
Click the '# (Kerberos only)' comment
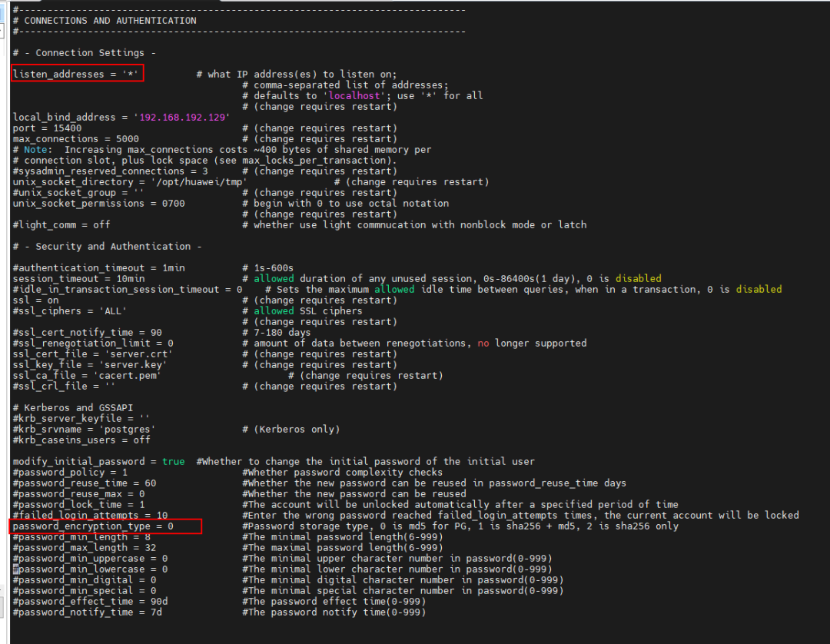coord(291,429)
